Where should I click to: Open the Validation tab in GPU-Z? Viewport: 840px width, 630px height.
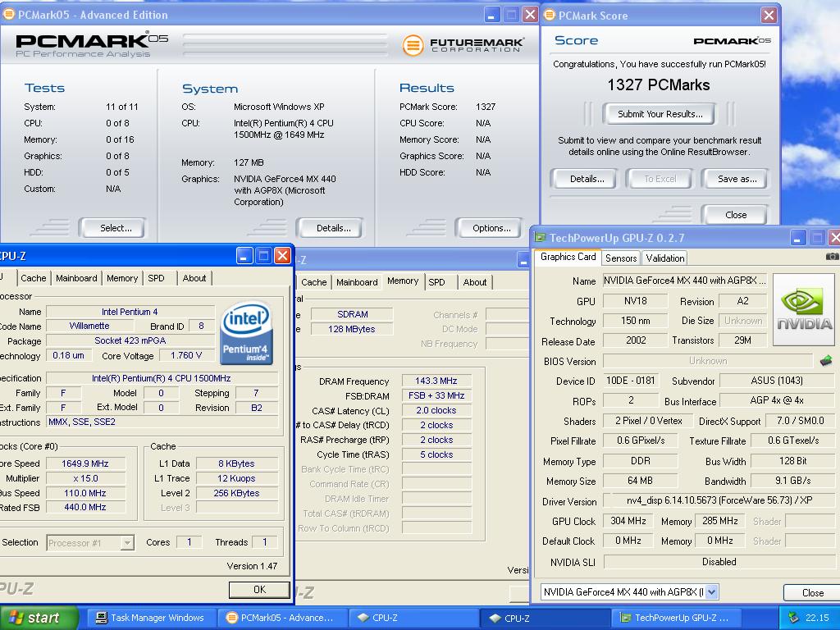(x=664, y=258)
